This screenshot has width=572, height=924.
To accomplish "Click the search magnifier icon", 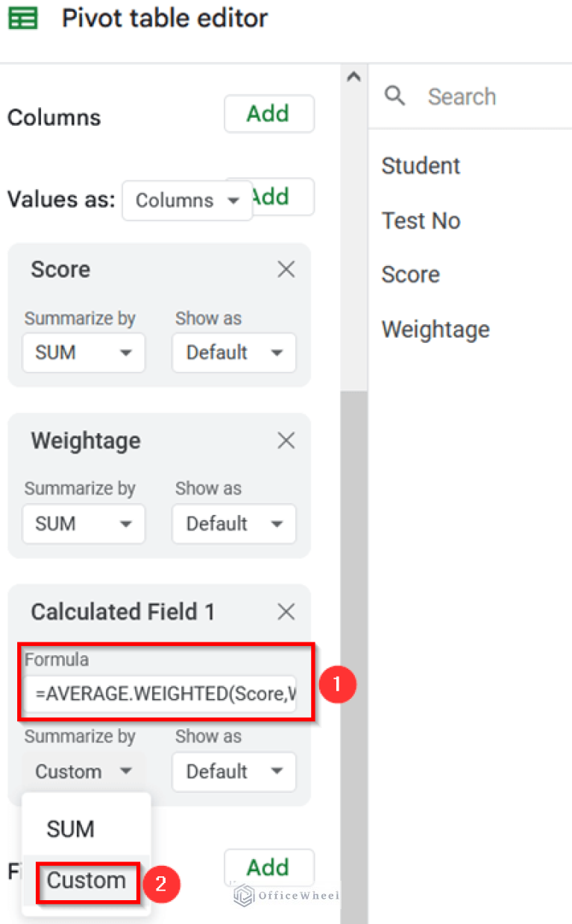I will click(395, 95).
